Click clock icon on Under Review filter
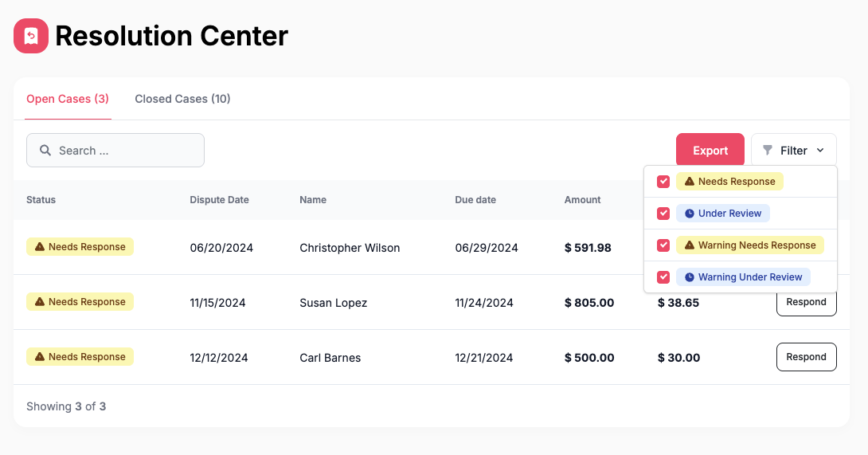The image size is (868, 455). pyautogui.click(x=689, y=214)
